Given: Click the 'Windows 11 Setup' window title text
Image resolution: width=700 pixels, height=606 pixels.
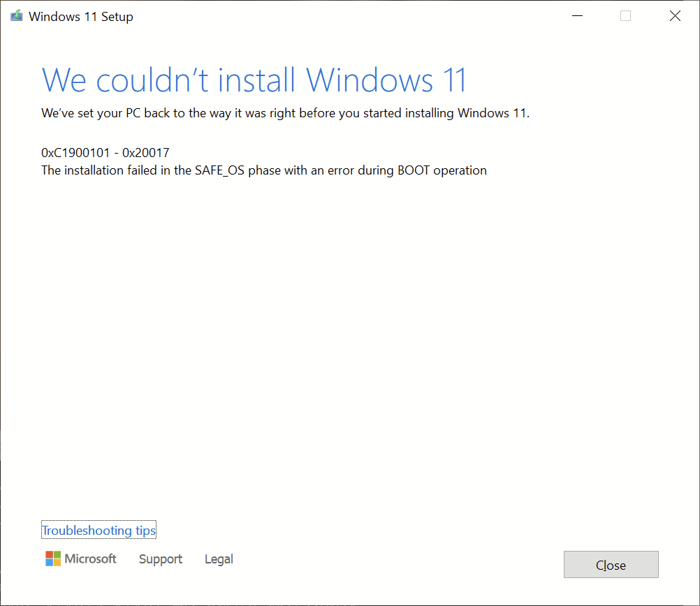Looking at the screenshot, I should tap(81, 17).
